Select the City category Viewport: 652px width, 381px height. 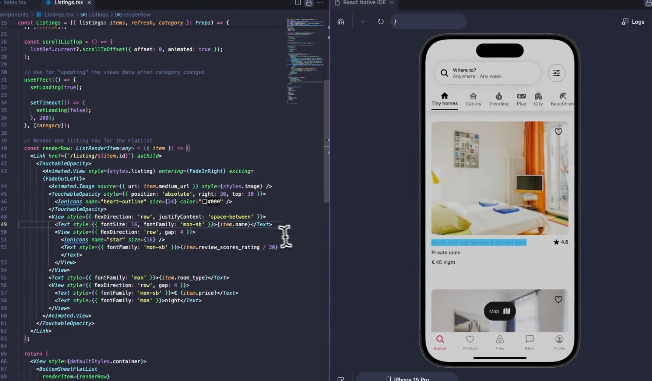coord(538,100)
